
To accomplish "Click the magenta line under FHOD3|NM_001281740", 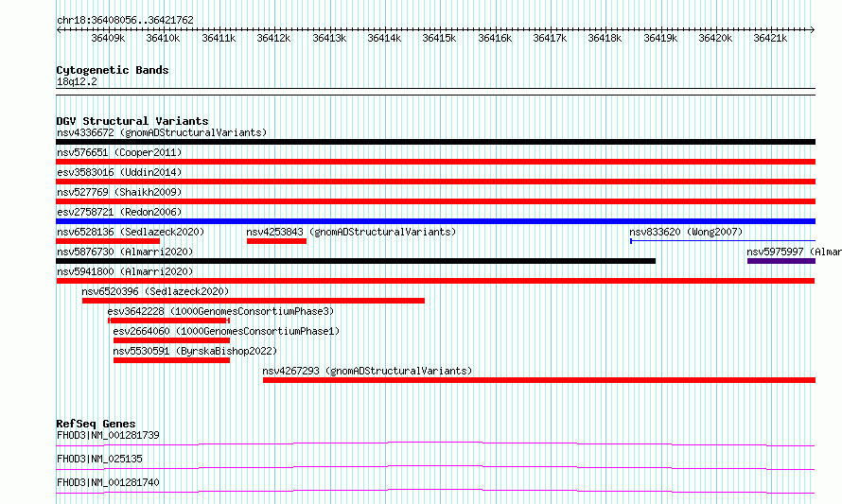I will (435, 491).
